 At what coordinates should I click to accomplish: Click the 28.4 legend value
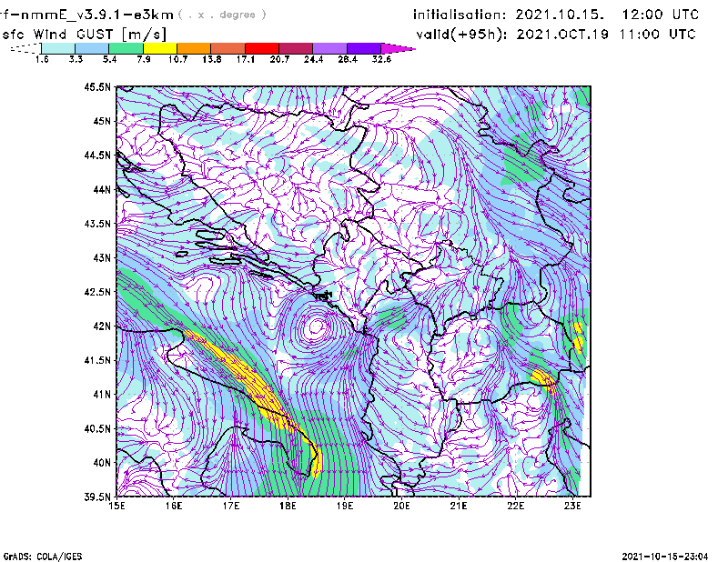pos(348,59)
